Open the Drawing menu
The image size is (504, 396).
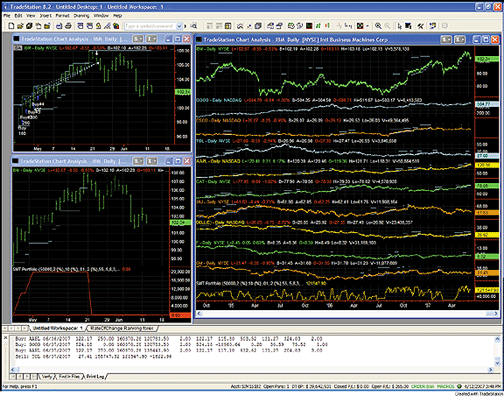coord(81,16)
